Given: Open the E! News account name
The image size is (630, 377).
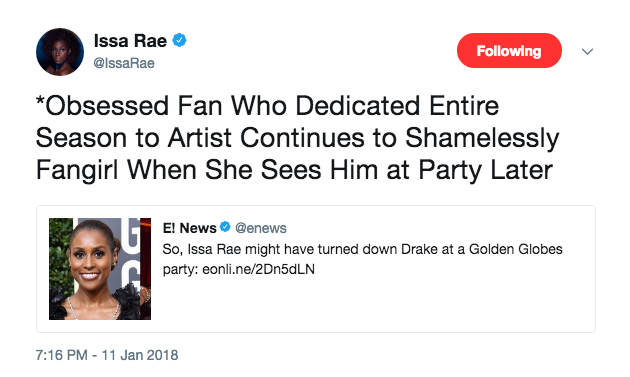Looking at the screenshot, I should point(190,228).
